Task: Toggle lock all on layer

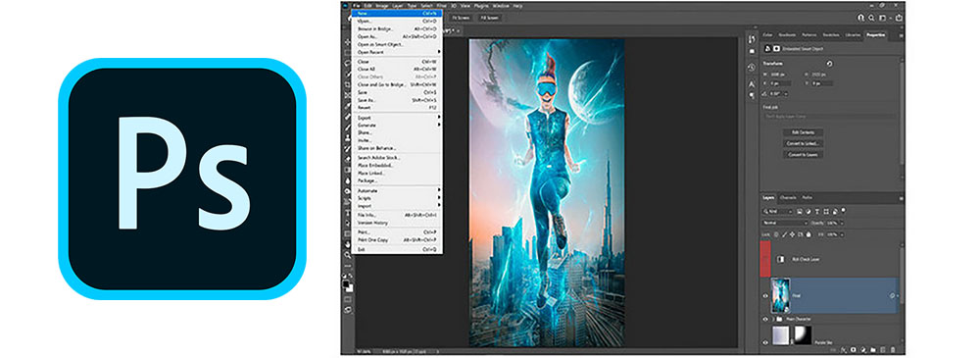Action: coord(808,234)
